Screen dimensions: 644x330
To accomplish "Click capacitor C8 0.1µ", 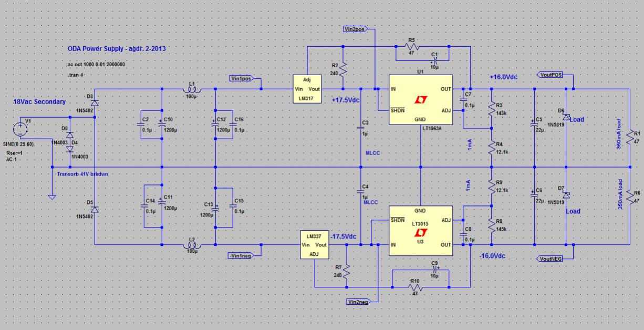I will click(x=464, y=233).
